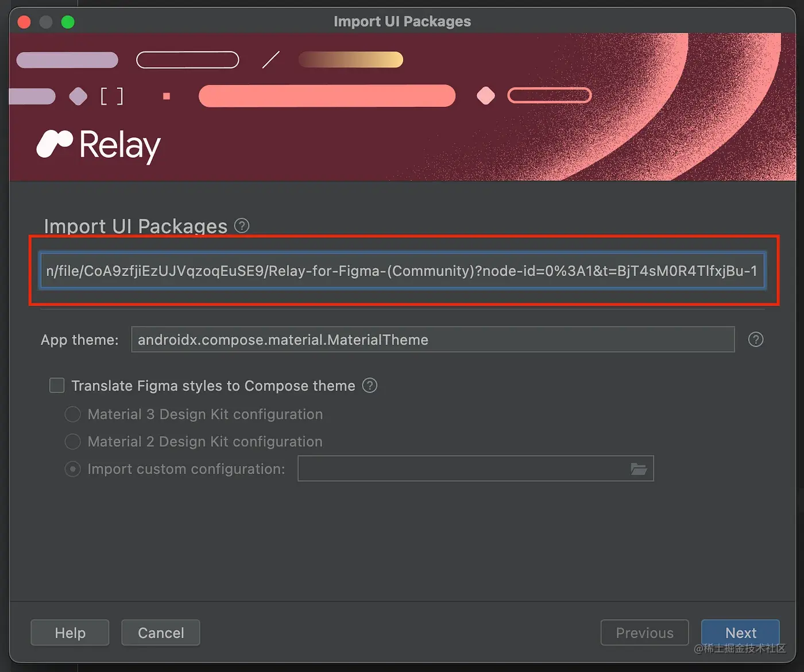Enable Translate Figma styles to Compose theme
This screenshot has height=672, width=804.
click(56, 385)
